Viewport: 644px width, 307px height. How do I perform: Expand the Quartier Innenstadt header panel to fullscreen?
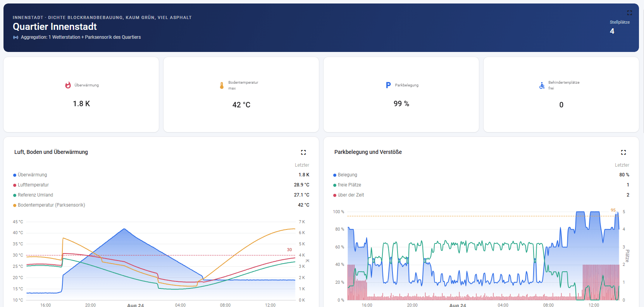[629, 13]
